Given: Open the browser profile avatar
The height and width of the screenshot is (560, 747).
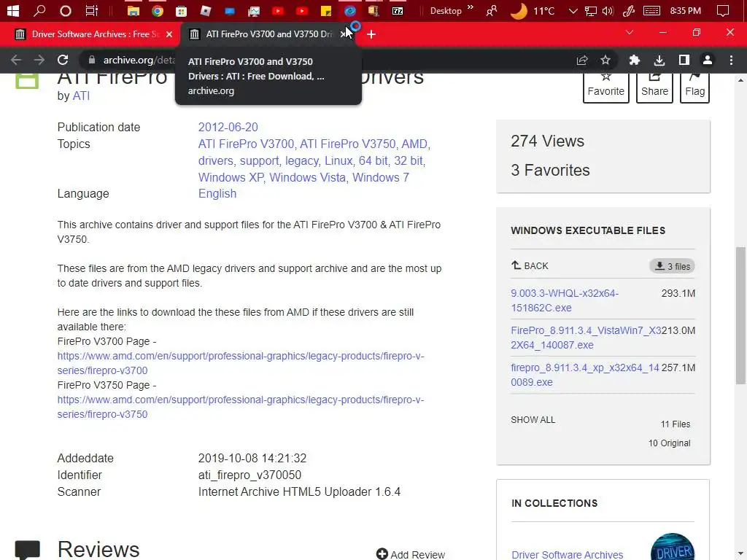Looking at the screenshot, I should [708, 60].
